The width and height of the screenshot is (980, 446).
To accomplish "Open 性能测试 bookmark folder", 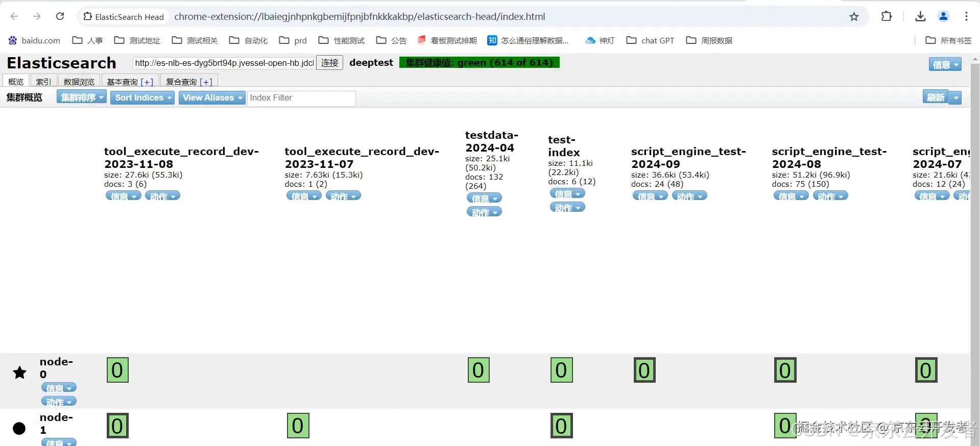I will tap(342, 40).
